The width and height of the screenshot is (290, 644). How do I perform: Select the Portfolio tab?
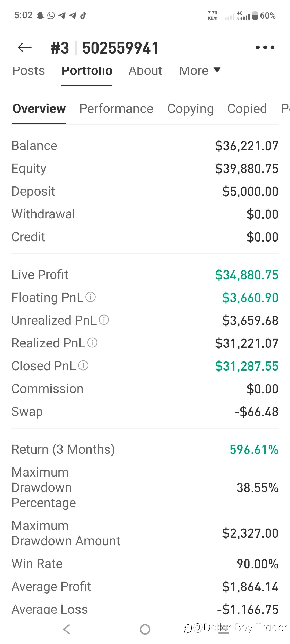tap(87, 71)
